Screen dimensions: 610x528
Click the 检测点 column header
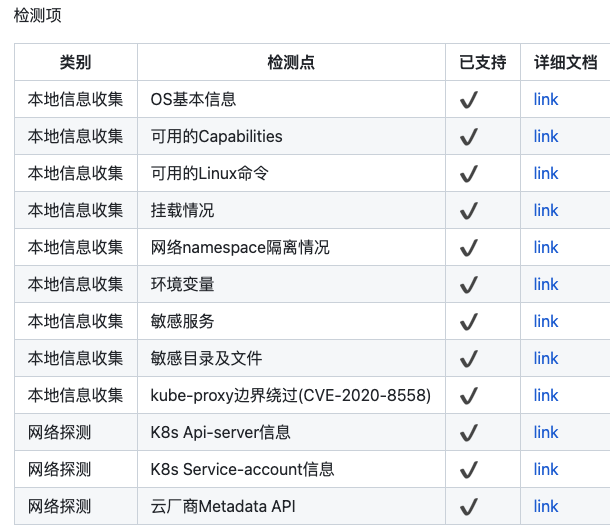click(291, 62)
